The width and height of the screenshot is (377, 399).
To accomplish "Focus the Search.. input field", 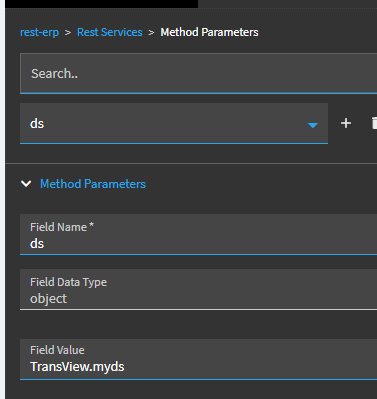I will point(198,73).
